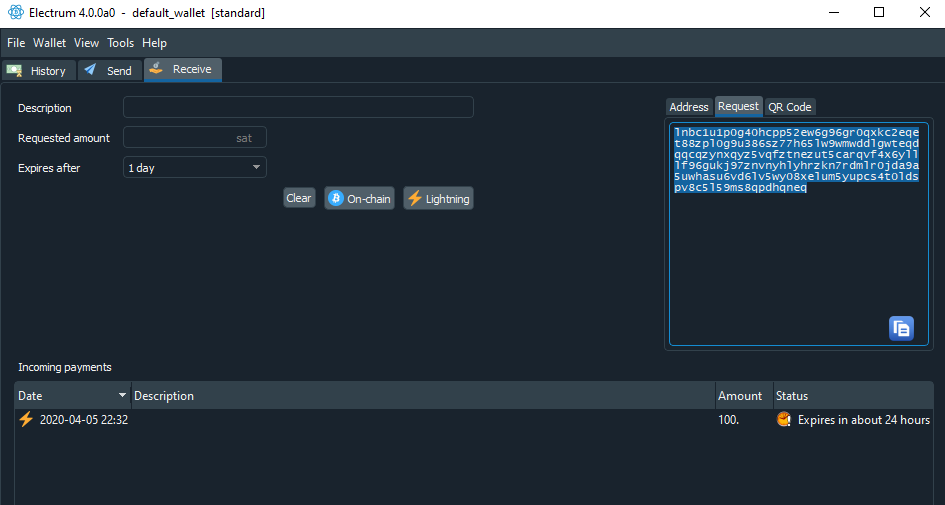This screenshot has width=945, height=505.
Task: Click the clock status icon in payment row
Action: [783, 419]
